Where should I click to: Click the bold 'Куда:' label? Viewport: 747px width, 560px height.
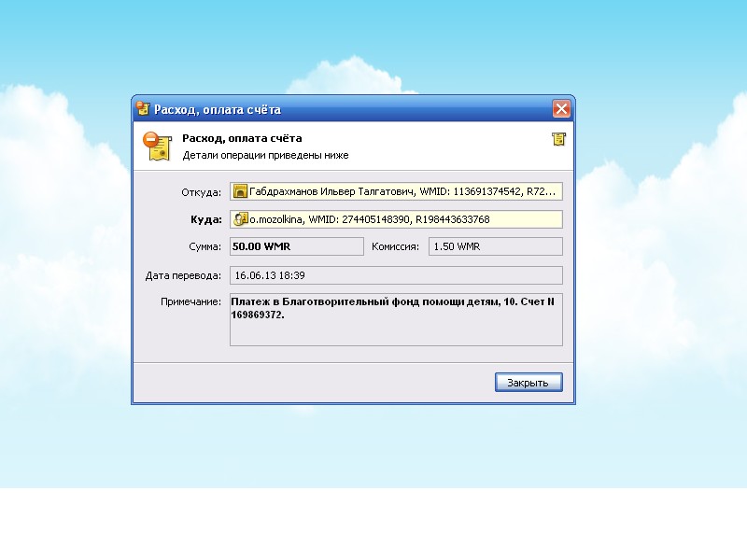click(206, 219)
